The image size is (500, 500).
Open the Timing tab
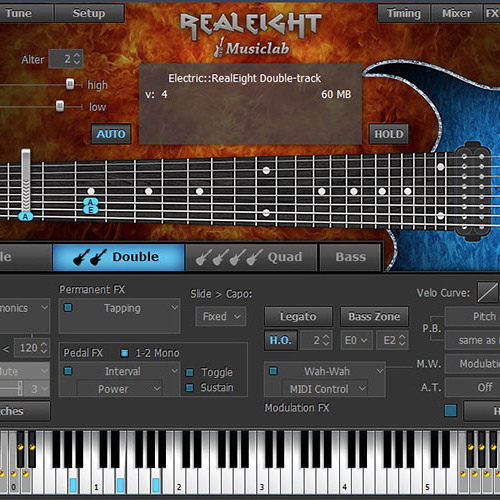pos(404,13)
